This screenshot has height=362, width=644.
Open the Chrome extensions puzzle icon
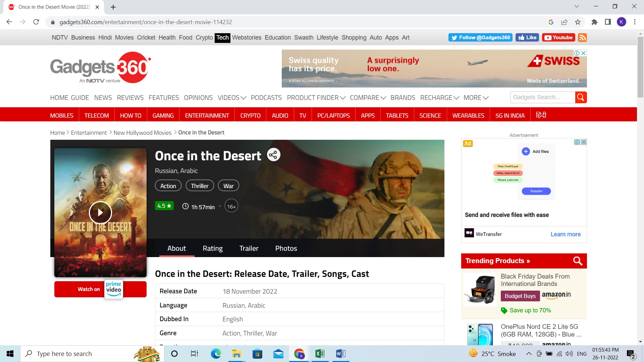tap(594, 22)
